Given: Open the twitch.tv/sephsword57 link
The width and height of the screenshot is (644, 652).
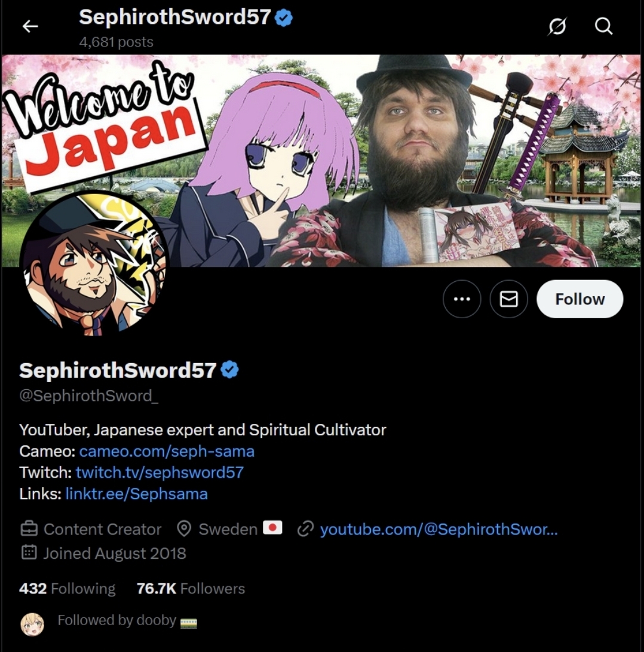Looking at the screenshot, I should click(x=160, y=472).
